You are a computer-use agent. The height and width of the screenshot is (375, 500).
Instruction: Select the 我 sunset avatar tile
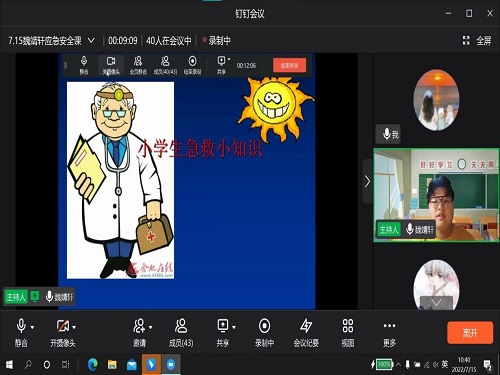[436, 100]
